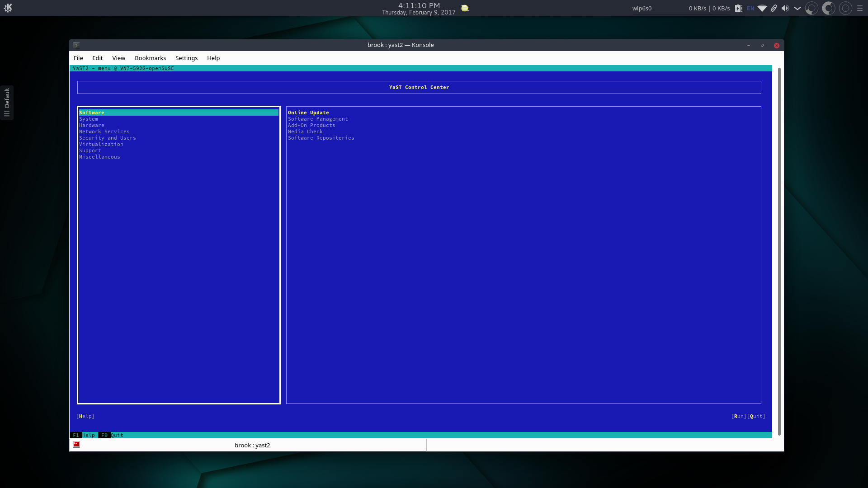Open the battery status tray icon
The image size is (868, 488).
coord(738,8)
